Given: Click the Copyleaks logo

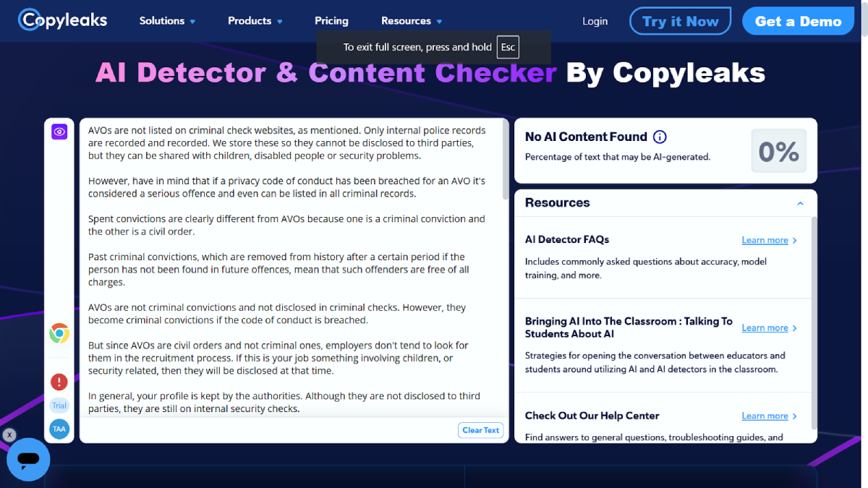Looking at the screenshot, I should tap(62, 20).
